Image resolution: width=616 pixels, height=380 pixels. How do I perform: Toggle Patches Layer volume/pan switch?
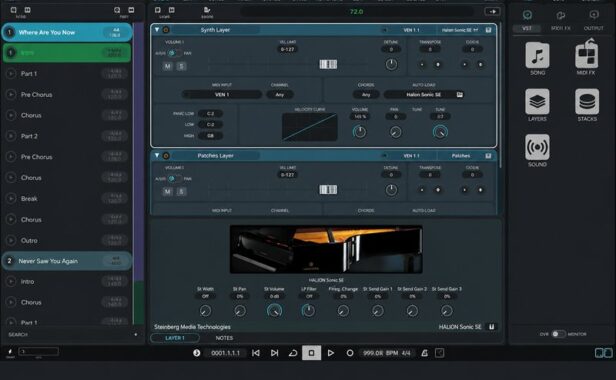(174, 179)
